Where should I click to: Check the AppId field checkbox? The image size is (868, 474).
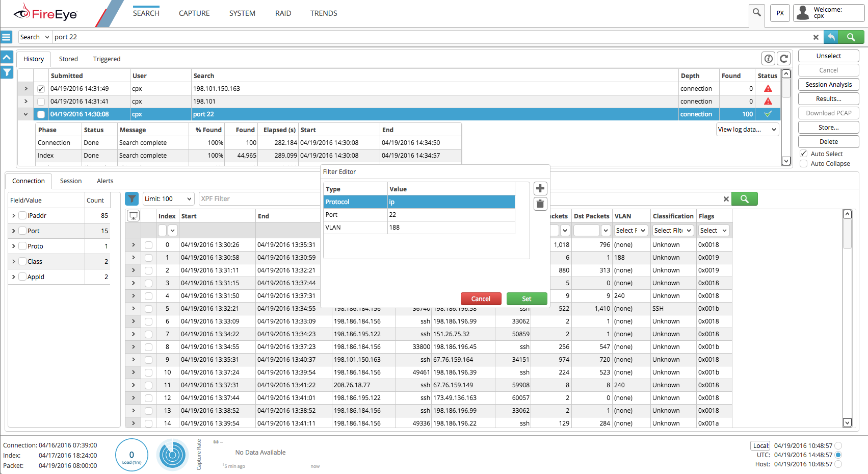coord(22,277)
